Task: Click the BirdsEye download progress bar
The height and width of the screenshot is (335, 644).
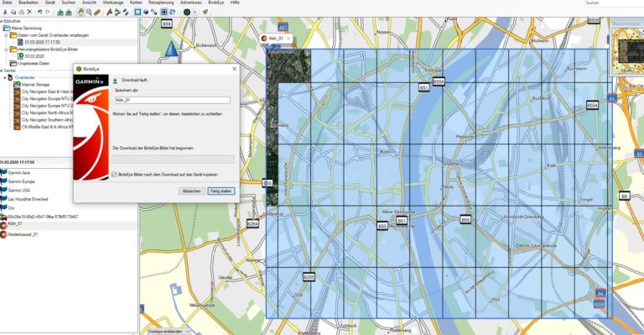Action: [x=174, y=159]
